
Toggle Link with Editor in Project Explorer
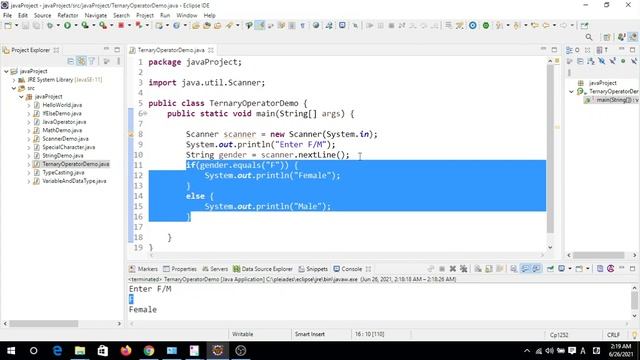[82, 61]
